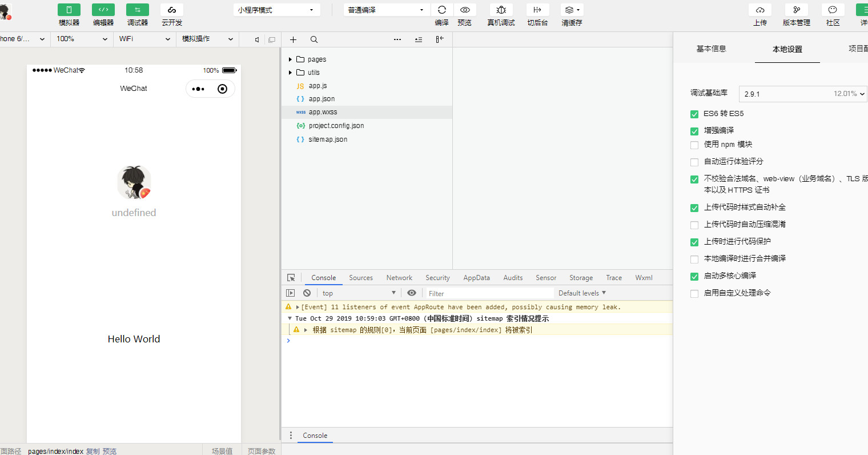Toggle 不校验合法域名 checkbox
868x455 pixels.
click(x=694, y=179)
